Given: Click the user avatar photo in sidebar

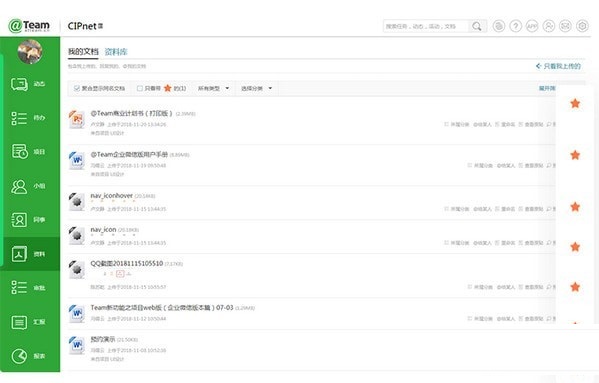Looking at the screenshot, I should pyautogui.click(x=30, y=52).
